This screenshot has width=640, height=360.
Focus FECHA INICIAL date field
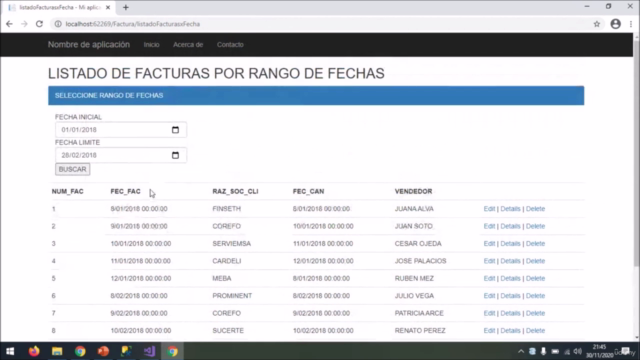(121, 130)
